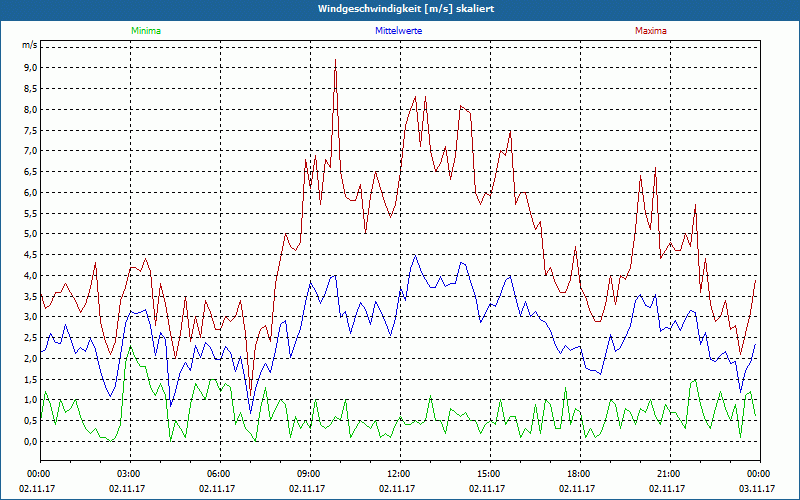The width and height of the screenshot is (800, 500).
Task: Click the 9,0 y-axis value
Action: click(x=30, y=68)
